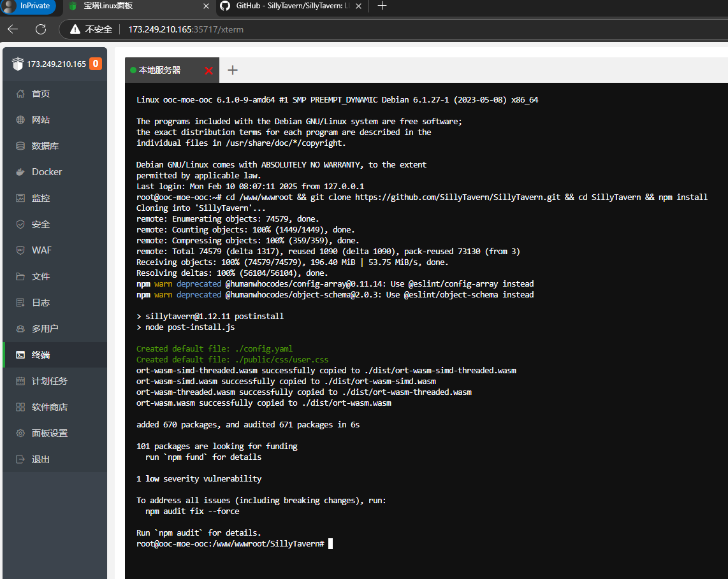Click the folder icon for 文件
The width and height of the screenshot is (728, 579).
20,276
